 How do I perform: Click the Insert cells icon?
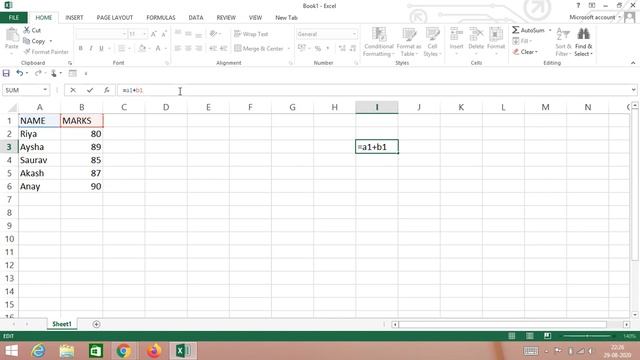pyautogui.click(x=456, y=34)
